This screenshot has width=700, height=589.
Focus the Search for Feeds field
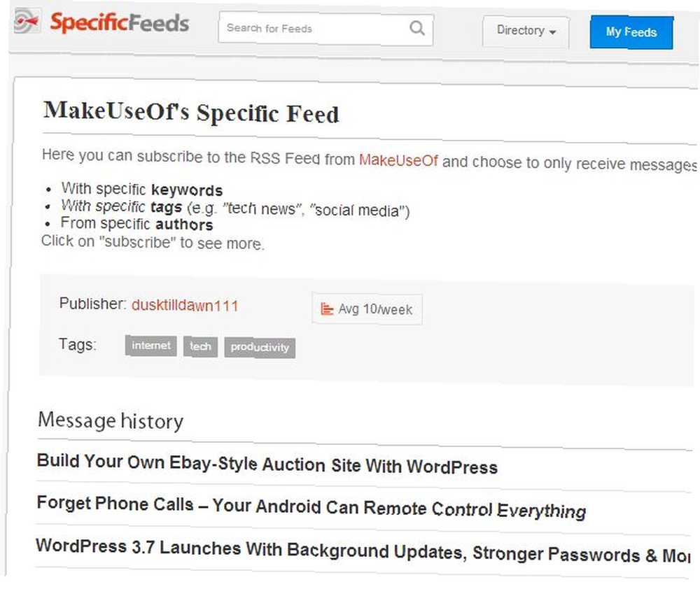(325, 29)
